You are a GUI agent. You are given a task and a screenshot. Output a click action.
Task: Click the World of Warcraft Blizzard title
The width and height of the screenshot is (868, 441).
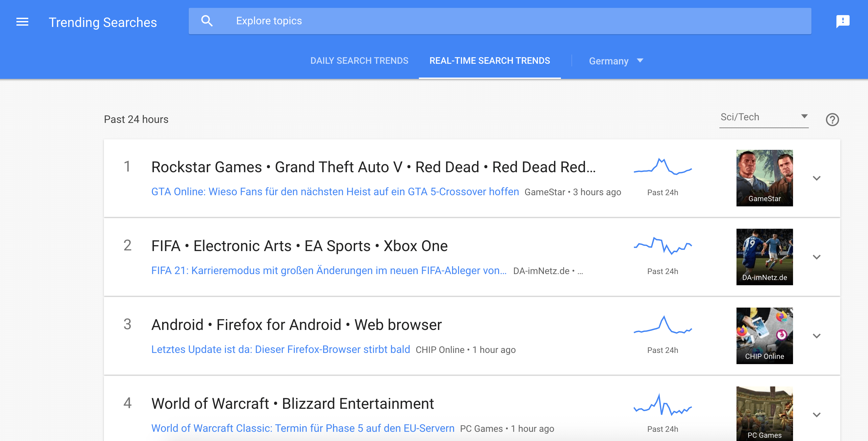[x=293, y=403]
